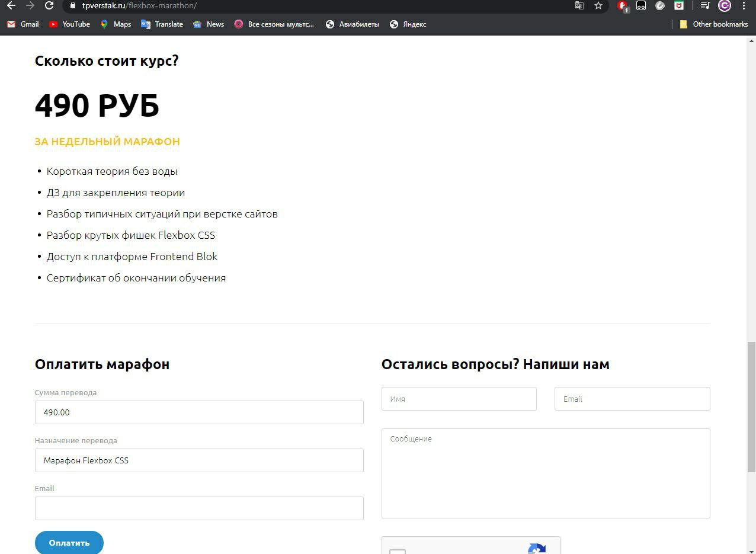Viewport: 756px width, 554px height.
Task: Open the Gmail bookmark
Action: click(23, 24)
